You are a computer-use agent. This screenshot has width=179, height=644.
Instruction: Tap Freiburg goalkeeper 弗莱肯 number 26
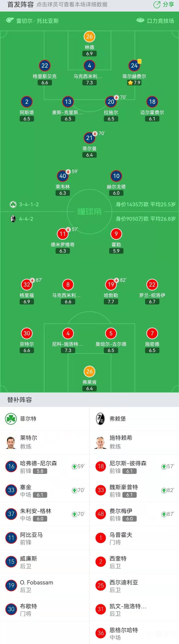pos(89,371)
